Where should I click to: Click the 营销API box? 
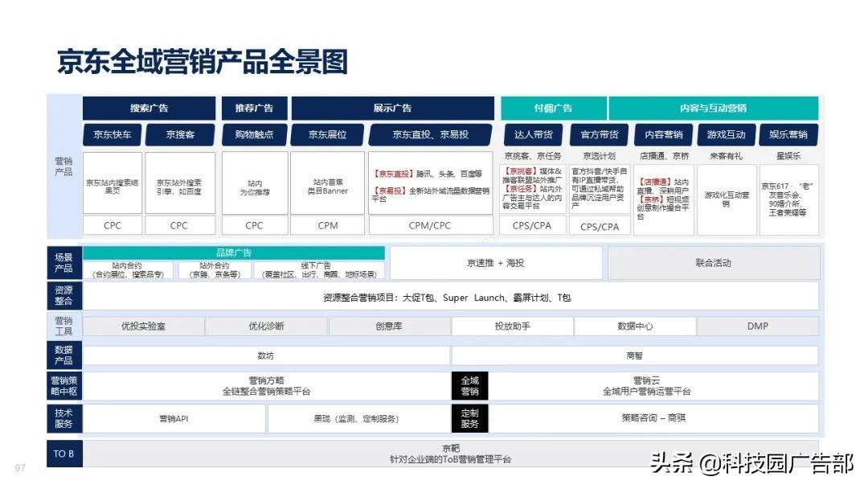point(174,419)
